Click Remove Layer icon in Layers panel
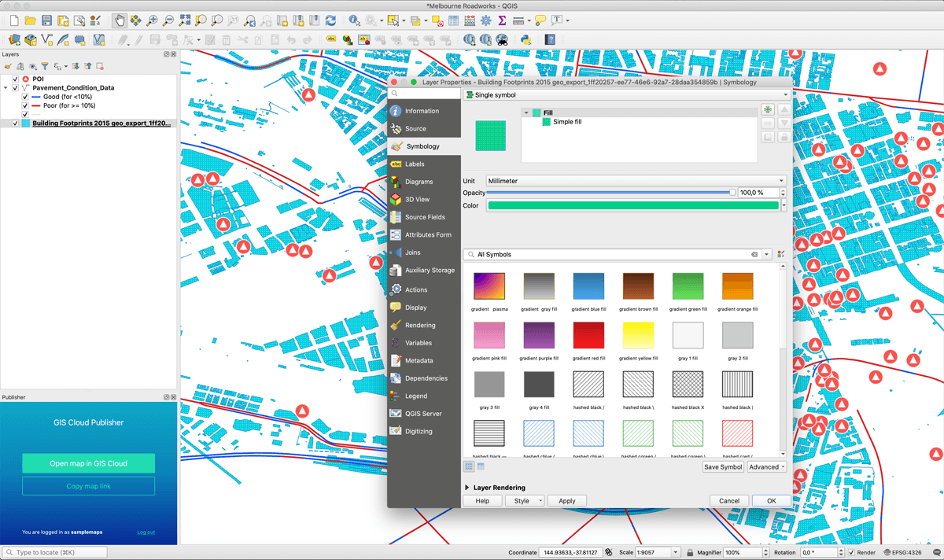This screenshot has height=560, width=944. point(100,66)
